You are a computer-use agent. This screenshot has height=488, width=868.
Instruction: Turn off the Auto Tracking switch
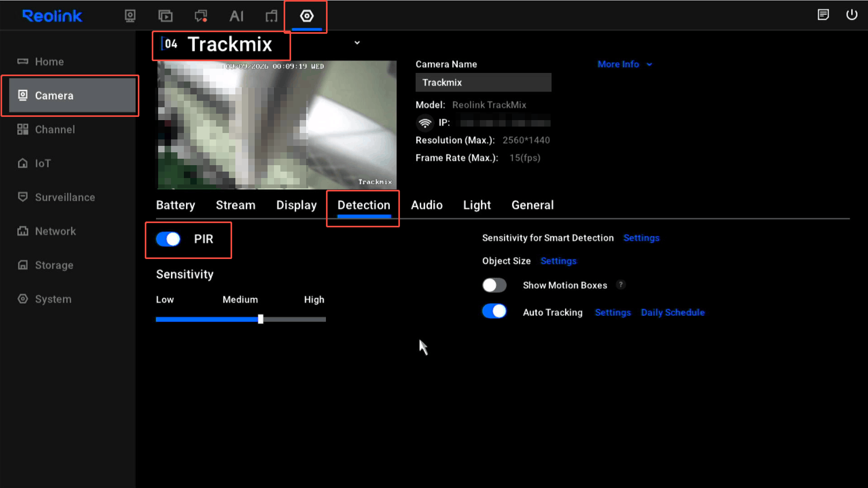494,312
